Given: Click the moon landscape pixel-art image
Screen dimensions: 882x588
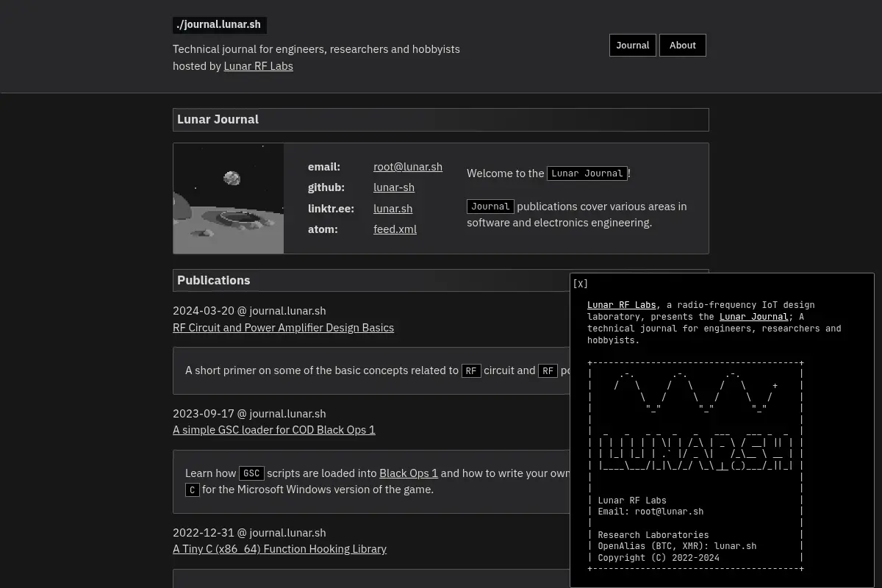Looking at the screenshot, I should tap(229, 198).
